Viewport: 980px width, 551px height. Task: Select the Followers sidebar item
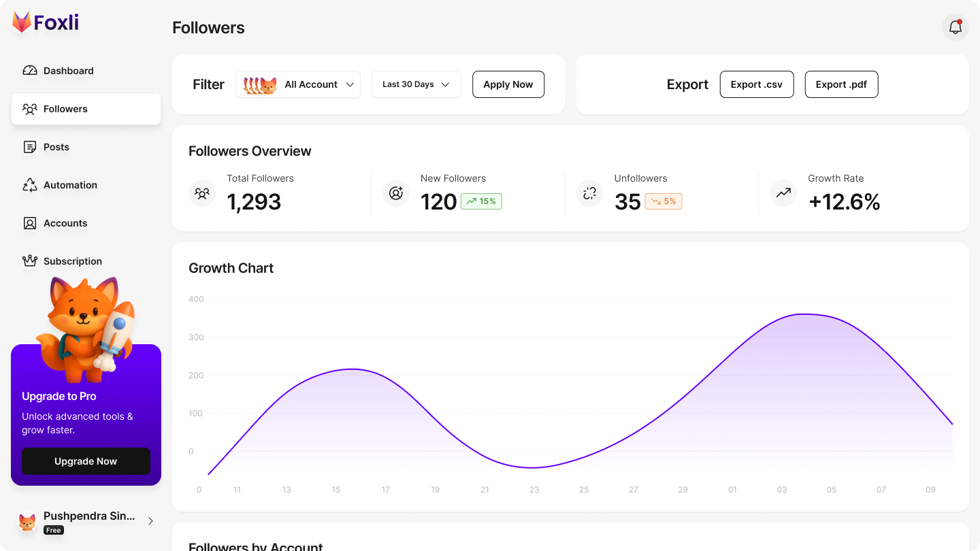coord(86,109)
